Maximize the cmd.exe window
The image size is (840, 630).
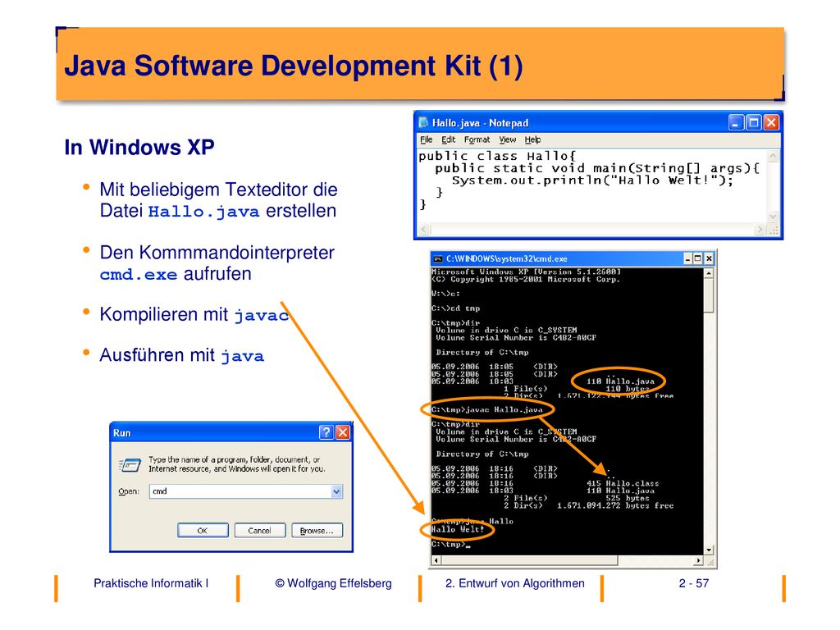click(697, 258)
